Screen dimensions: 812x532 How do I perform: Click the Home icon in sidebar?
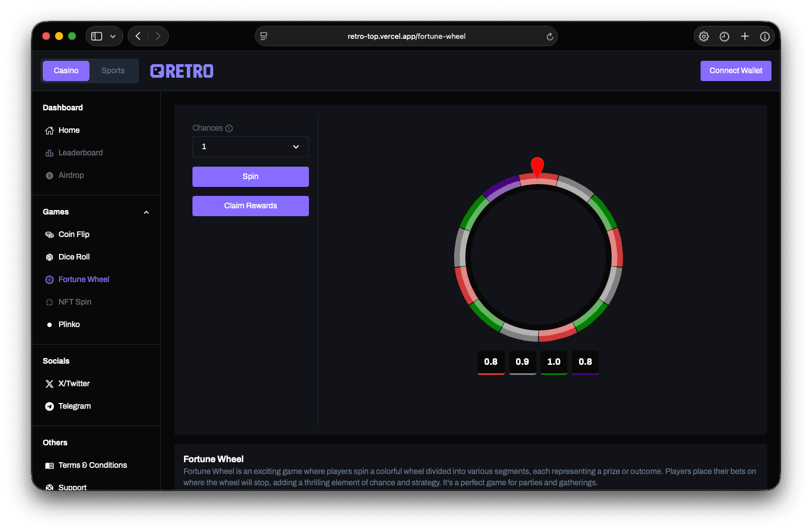click(x=50, y=131)
